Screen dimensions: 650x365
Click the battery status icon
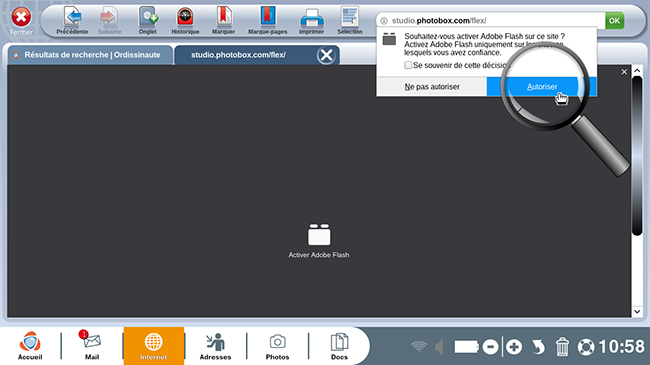point(466,347)
